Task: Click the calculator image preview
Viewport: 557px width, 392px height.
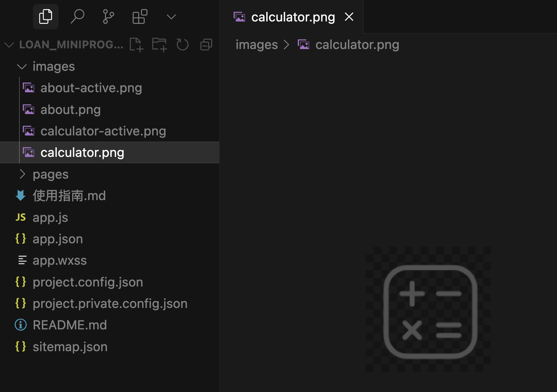Action: 430,311
